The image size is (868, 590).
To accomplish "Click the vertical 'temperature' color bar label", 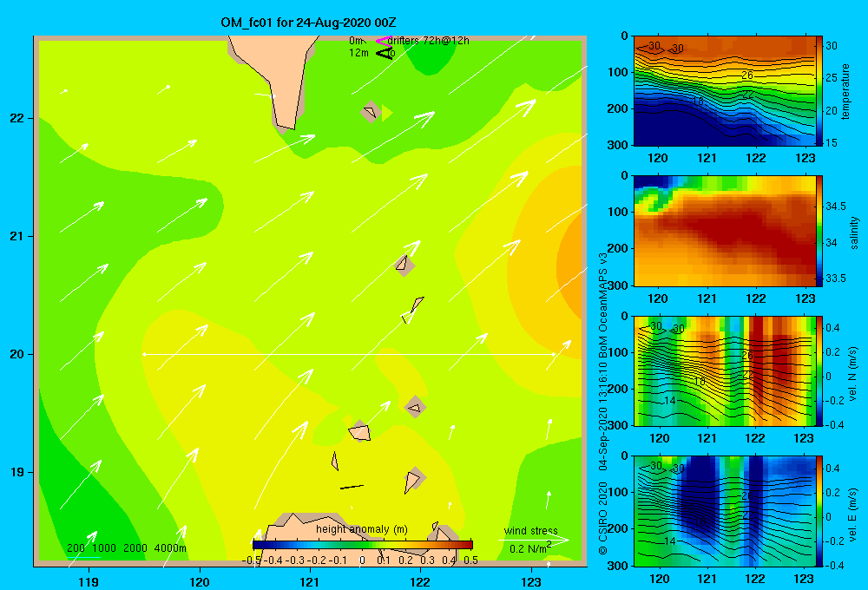I will (845, 92).
